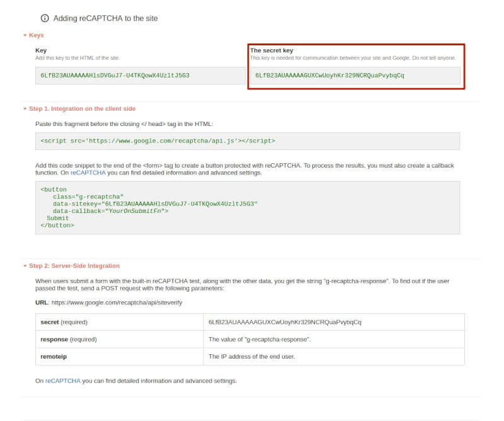Select the site key field text

[115, 76]
